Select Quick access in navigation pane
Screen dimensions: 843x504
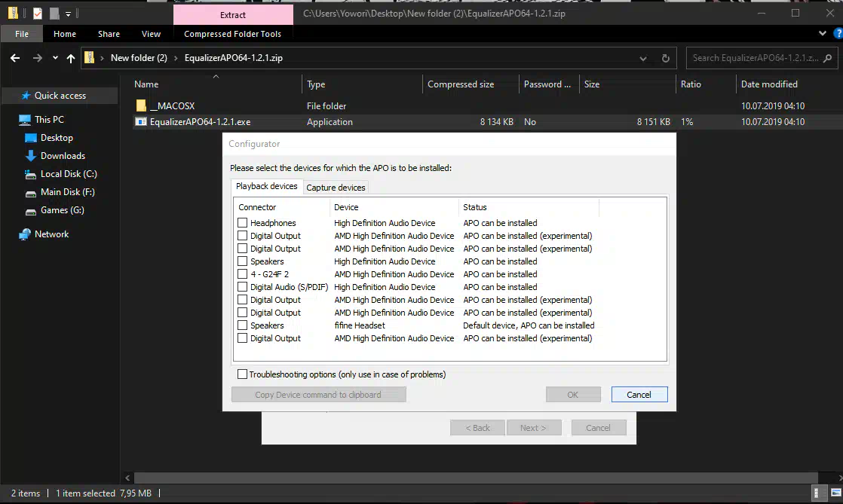coord(60,96)
